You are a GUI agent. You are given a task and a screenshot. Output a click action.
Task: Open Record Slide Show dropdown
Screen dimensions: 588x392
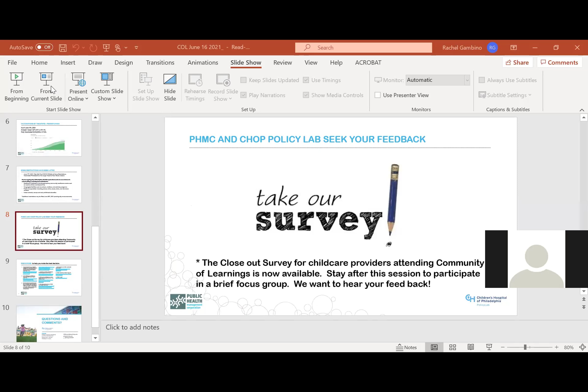[x=223, y=87]
